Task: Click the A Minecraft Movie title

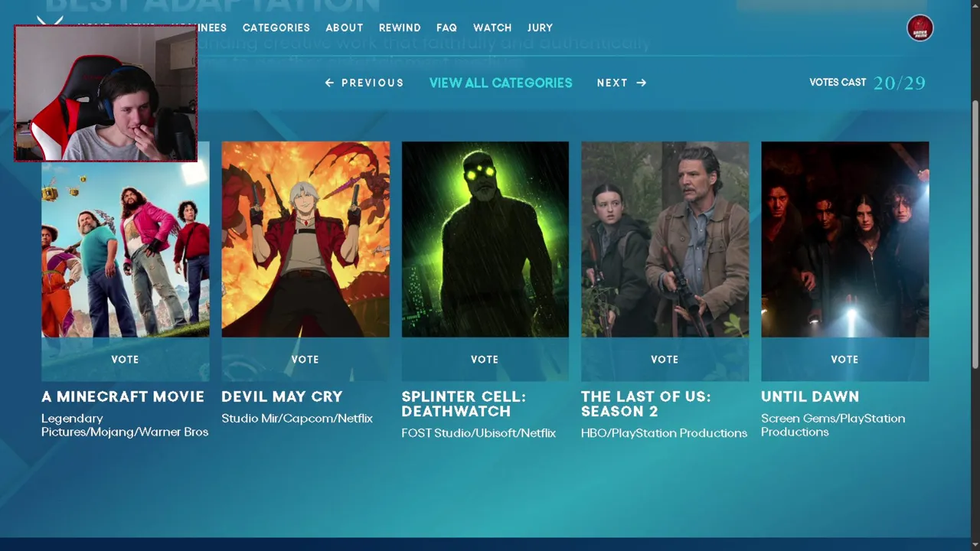Action: [x=122, y=396]
